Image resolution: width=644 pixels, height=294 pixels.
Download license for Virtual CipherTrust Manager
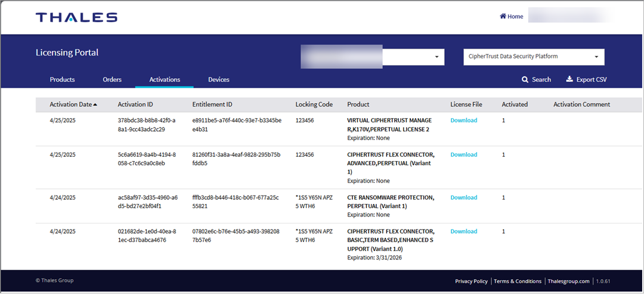[x=463, y=120]
